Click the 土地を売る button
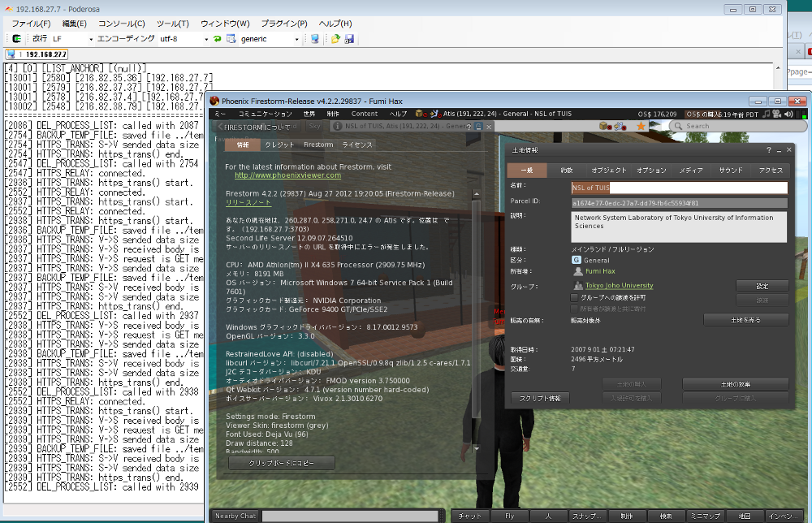The width and height of the screenshot is (812, 523). [745, 320]
